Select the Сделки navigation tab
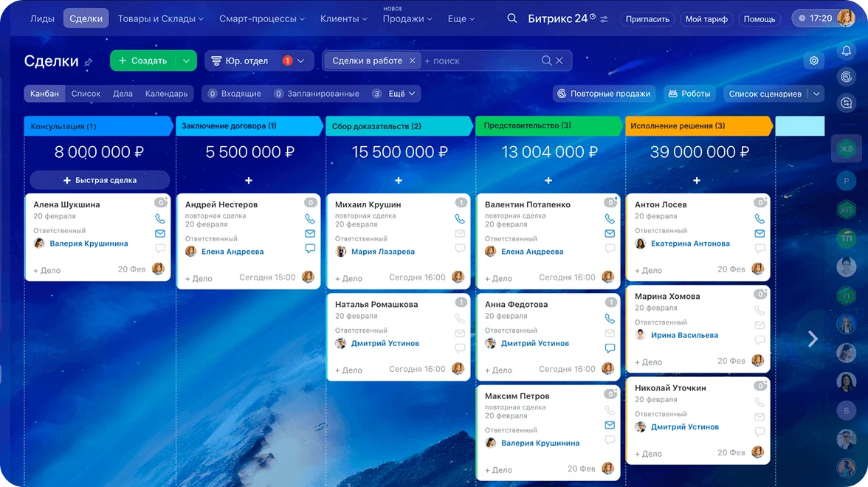This screenshot has height=487, width=868. click(86, 19)
